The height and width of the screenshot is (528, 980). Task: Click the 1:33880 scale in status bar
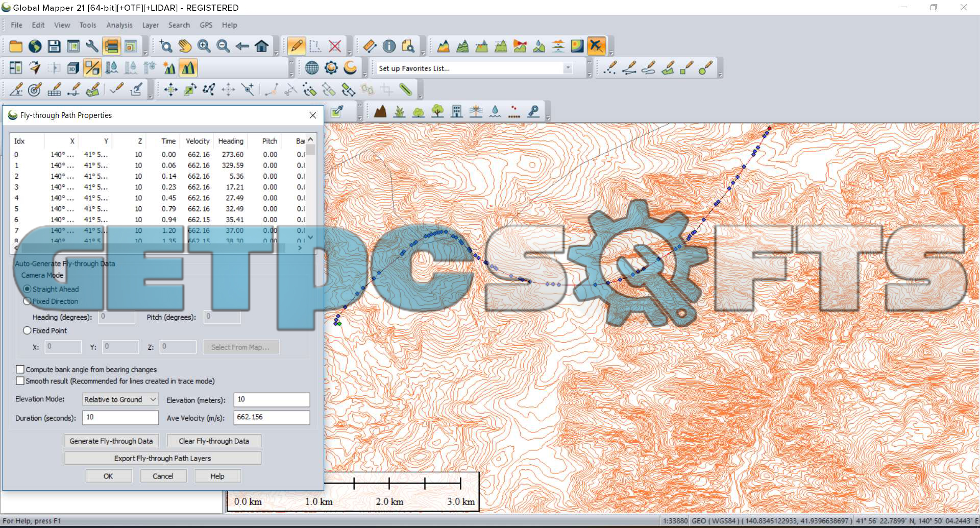coord(675,521)
